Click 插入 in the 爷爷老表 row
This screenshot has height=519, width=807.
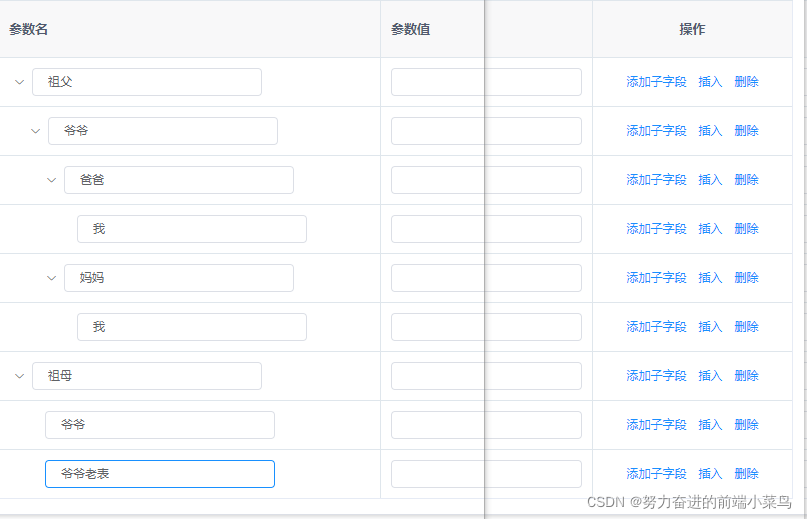pos(710,474)
